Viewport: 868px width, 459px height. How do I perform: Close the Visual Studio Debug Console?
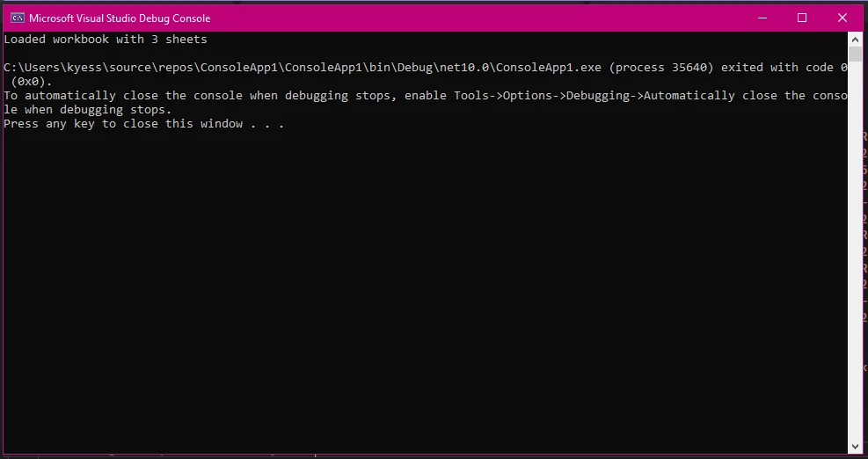pos(842,18)
